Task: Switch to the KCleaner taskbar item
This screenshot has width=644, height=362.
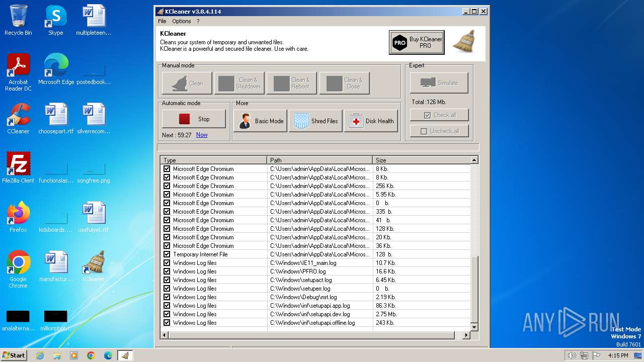Action: [x=125, y=355]
